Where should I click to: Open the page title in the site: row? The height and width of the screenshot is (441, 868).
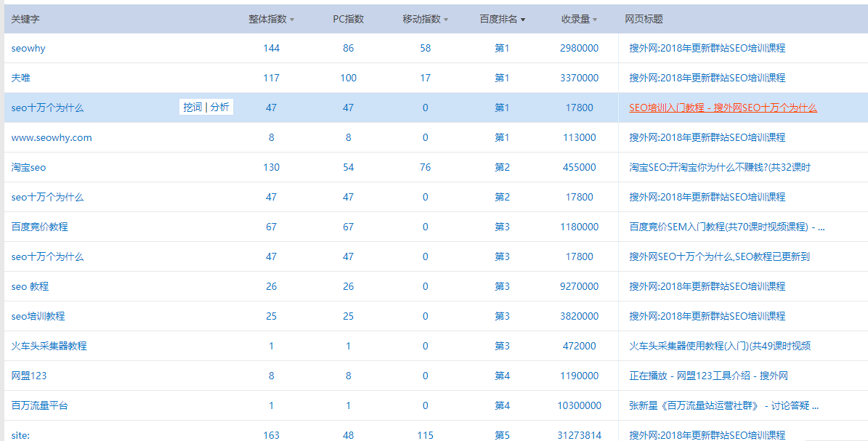707,435
